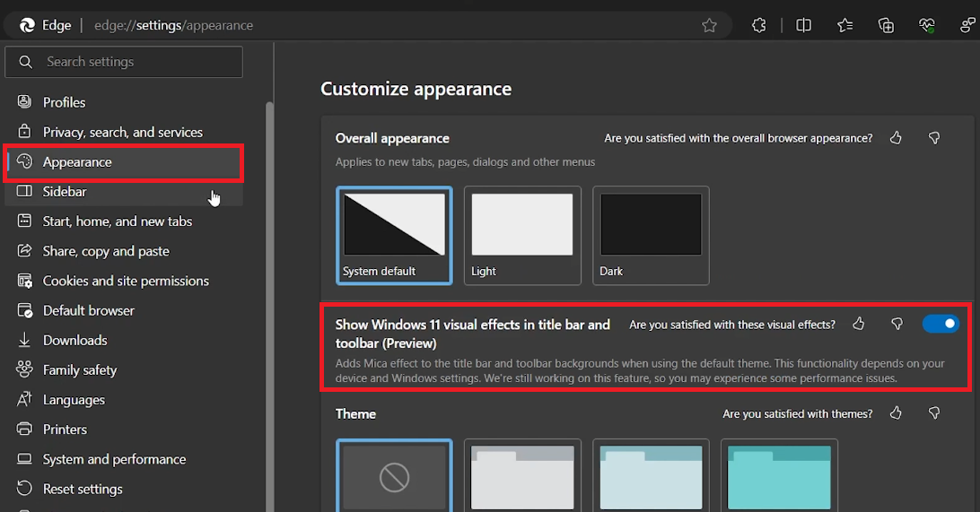Click the Reset settings icon

pos(24,489)
